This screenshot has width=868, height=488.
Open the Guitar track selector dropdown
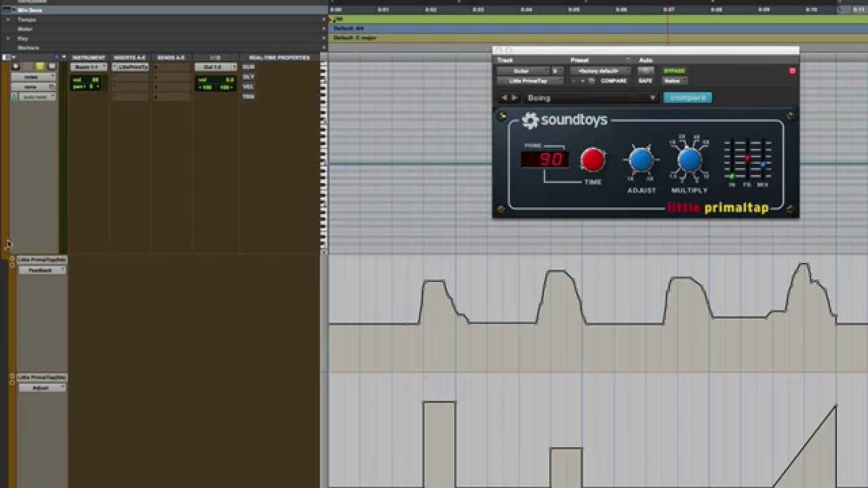tap(522, 70)
